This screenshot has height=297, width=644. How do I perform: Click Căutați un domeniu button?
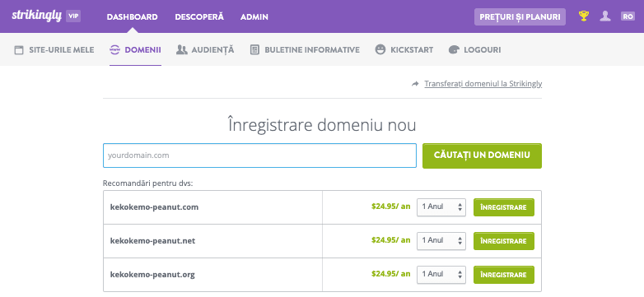click(x=482, y=155)
